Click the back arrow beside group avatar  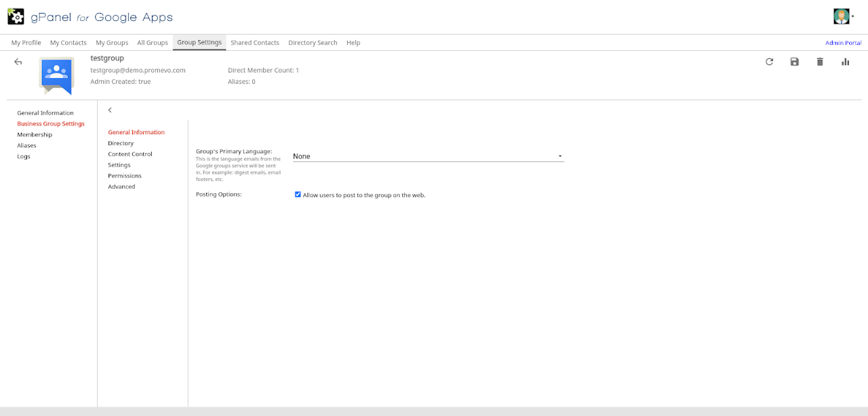click(x=18, y=62)
